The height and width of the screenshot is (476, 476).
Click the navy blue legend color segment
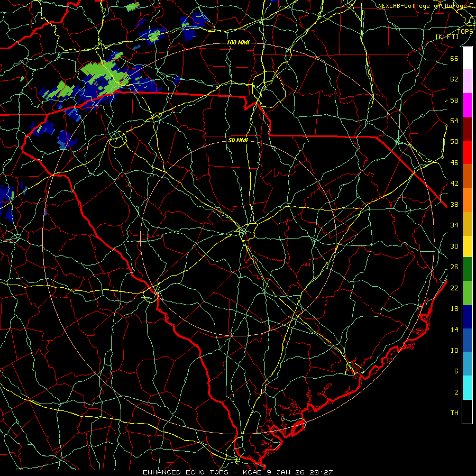[x=467, y=317]
